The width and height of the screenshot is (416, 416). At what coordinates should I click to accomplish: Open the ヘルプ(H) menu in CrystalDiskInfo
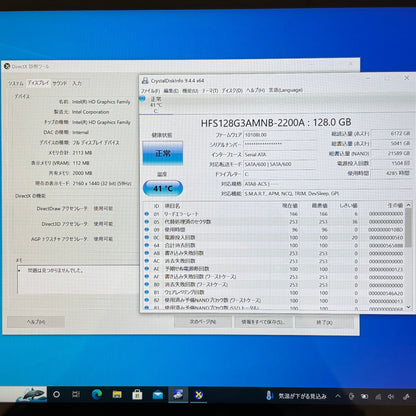[x=255, y=90]
